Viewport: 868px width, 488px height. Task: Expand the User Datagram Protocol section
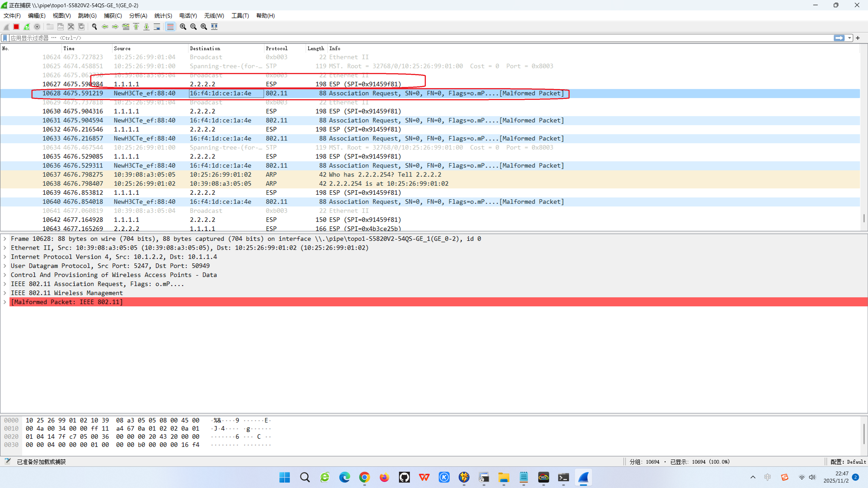tap(5, 266)
